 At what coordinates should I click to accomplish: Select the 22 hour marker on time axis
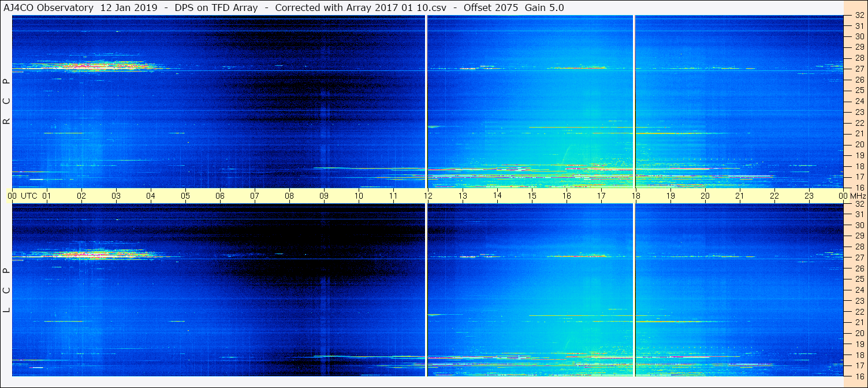tap(774, 196)
